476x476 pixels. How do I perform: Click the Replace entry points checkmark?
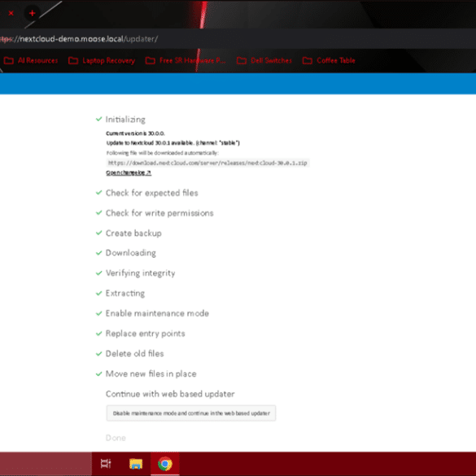(98, 334)
